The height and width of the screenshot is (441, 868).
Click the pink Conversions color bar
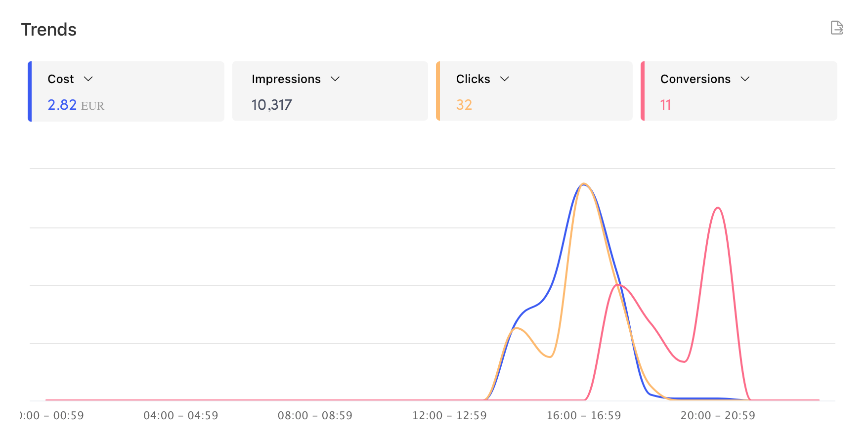(643, 91)
